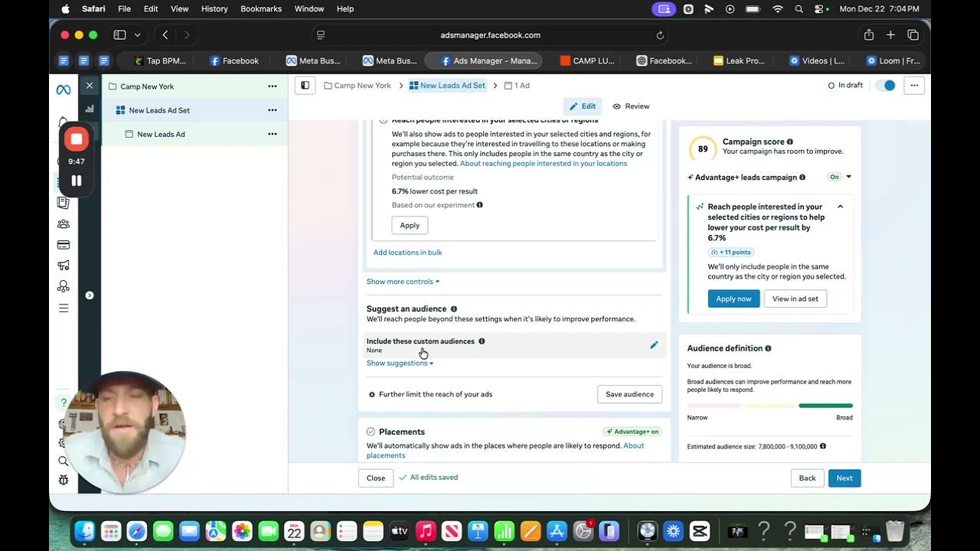Switch to the Review tab
The height and width of the screenshot is (551, 980).
coord(631,106)
